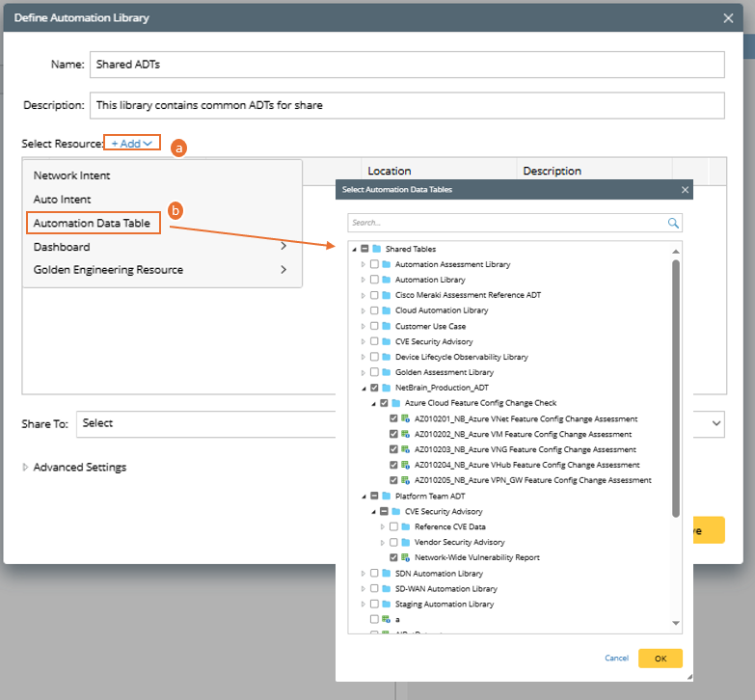Close the Select Automation Data Tables dialog
This screenshot has width=755, height=700.
pyautogui.click(x=685, y=190)
